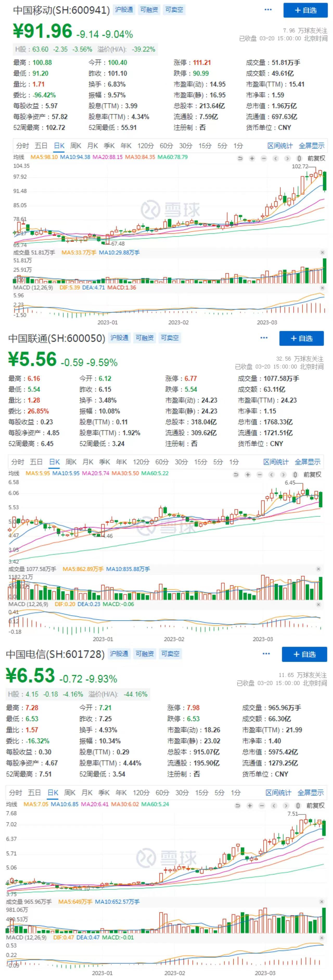This screenshot has height=980, width=333.
Task: Click 区间统计 link on 中国移动 chart
Action: pos(280,146)
